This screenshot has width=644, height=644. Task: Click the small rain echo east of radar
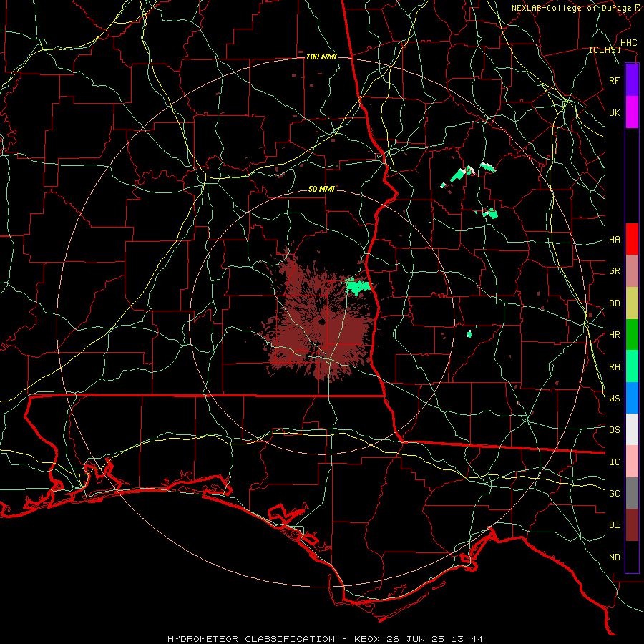(469, 334)
